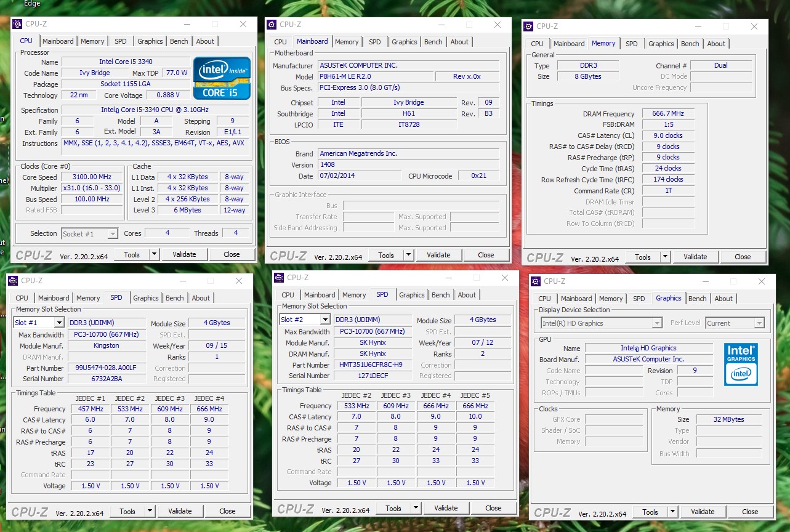790x532 pixels.
Task: Switch to the SPD tab in the Memory tab window
Action: click(x=632, y=44)
